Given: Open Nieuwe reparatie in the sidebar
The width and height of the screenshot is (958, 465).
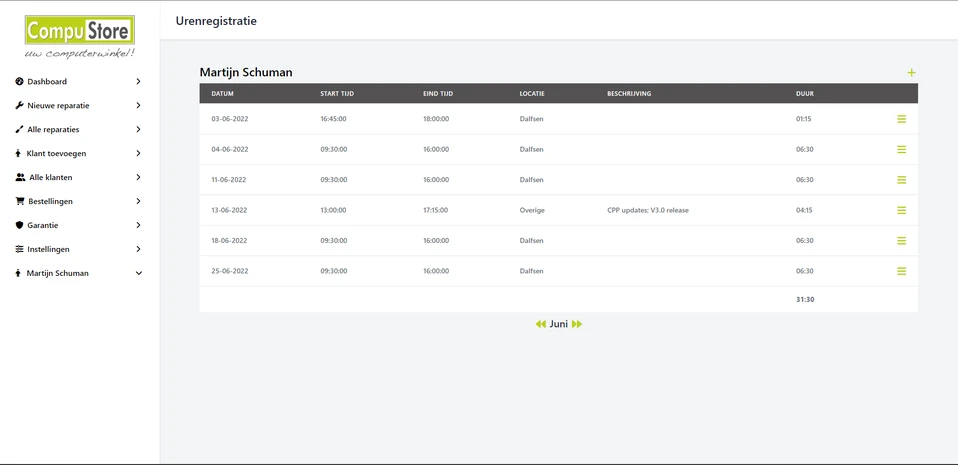Looking at the screenshot, I should [x=58, y=105].
